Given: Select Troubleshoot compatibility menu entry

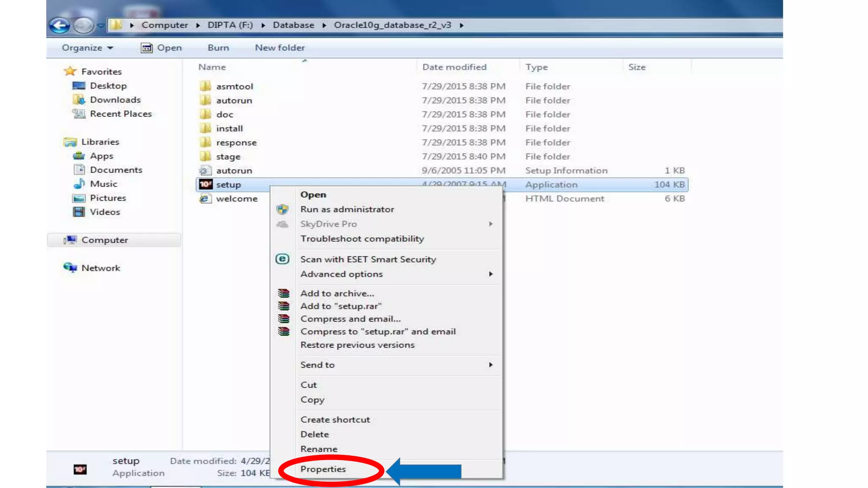Looking at the screenshot, I should 362,238.
